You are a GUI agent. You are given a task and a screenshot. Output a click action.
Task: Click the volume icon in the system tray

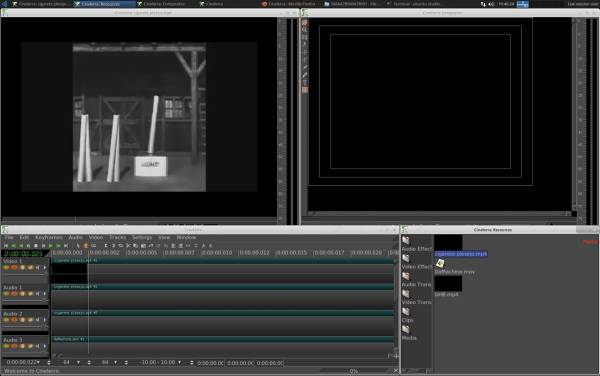491,4
